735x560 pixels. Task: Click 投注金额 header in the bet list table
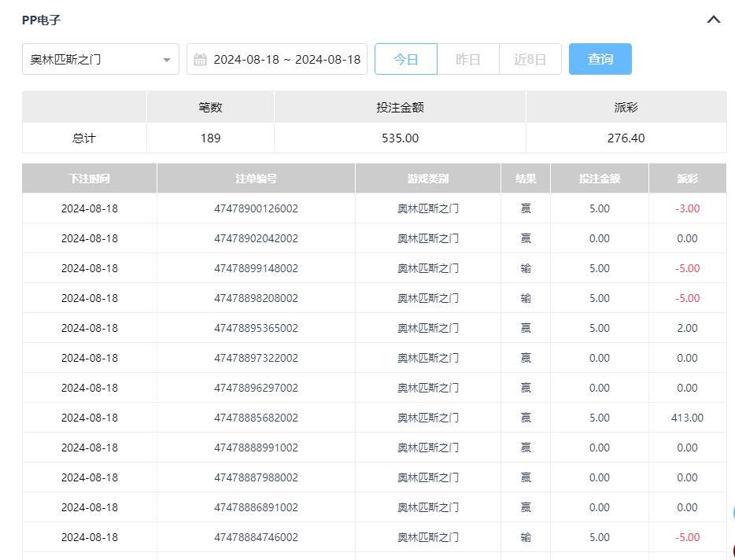[599, 179]
